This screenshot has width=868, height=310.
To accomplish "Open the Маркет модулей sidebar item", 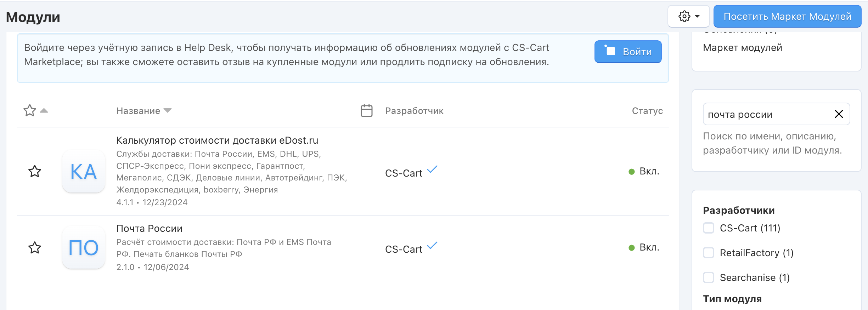I will [x=742, y=48].
